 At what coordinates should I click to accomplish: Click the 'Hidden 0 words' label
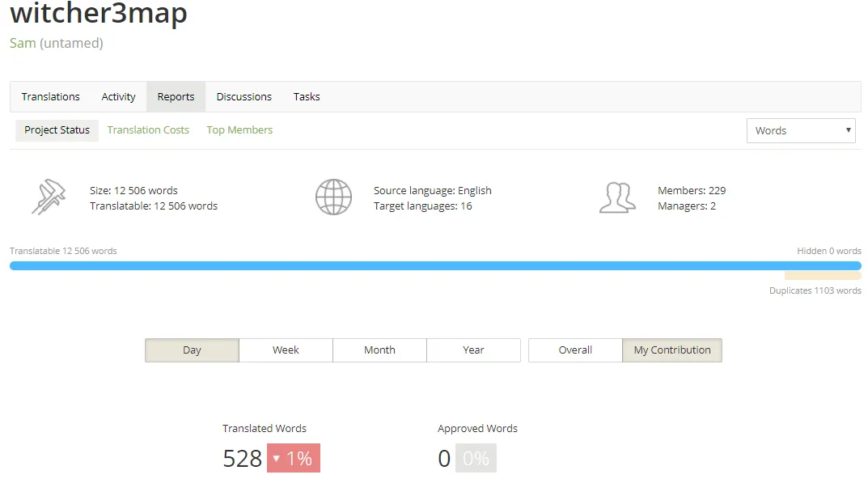click(828, 251)
